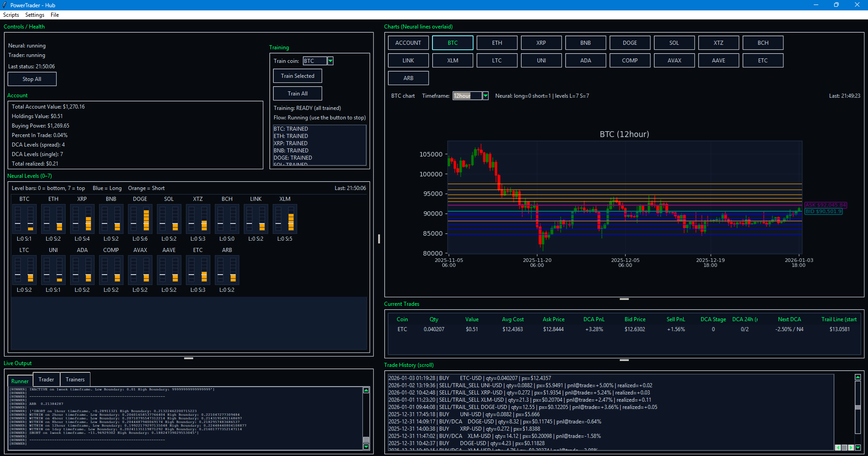Click the 12hour Timeframe combo box
This screenshot has height=456, width=868.
pyautogui.click(x=467, y=96)
